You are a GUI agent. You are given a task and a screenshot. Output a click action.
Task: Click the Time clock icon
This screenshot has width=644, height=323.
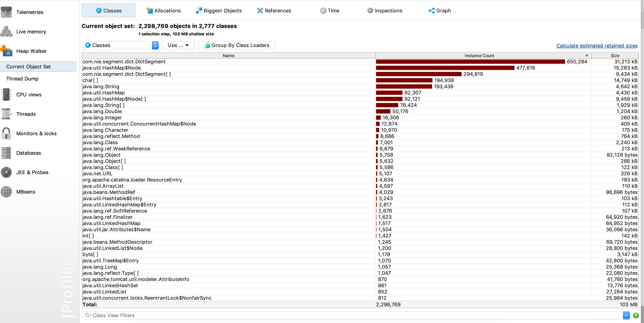click(x=323, y=10)
